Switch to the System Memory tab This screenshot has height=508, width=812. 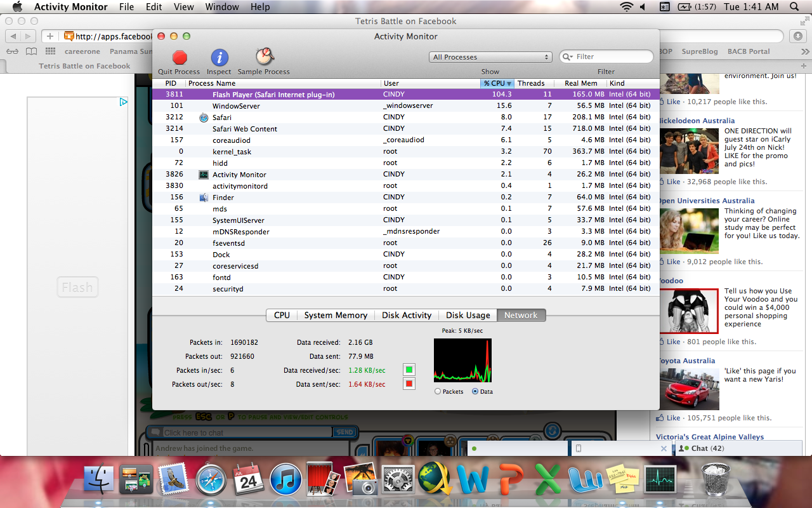336,315
